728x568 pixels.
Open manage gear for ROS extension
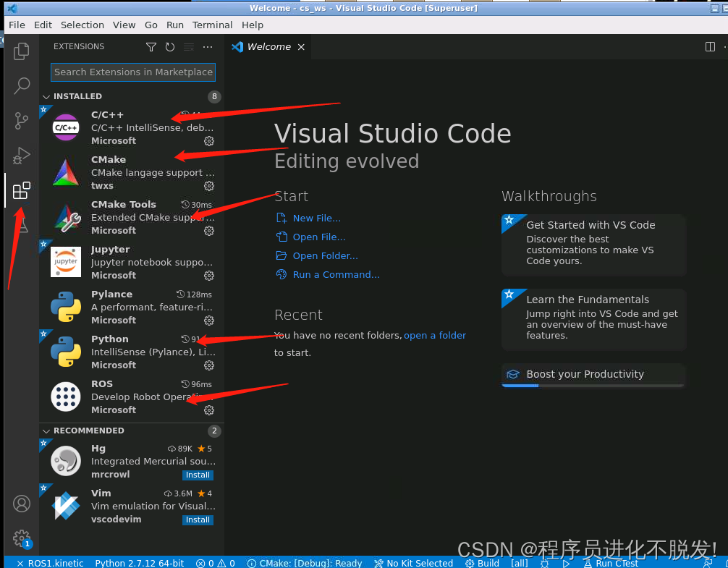pyautogui.click(x=209, y=410)
